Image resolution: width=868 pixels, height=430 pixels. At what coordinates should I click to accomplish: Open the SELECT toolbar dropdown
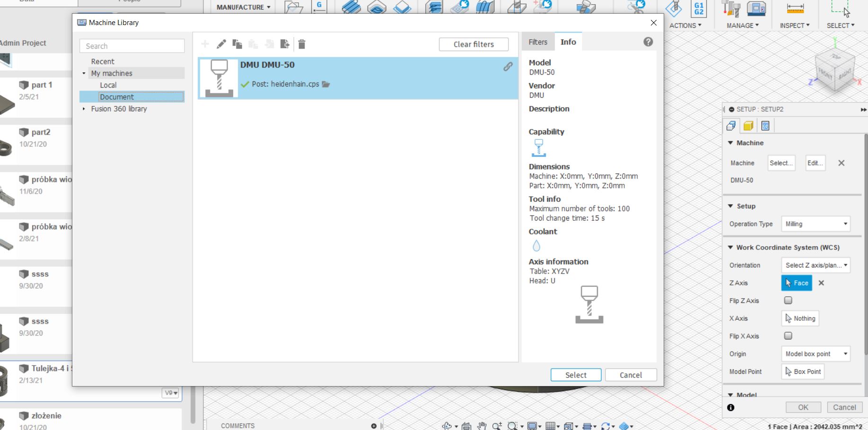pyautogui.click(x=841, y=26)
